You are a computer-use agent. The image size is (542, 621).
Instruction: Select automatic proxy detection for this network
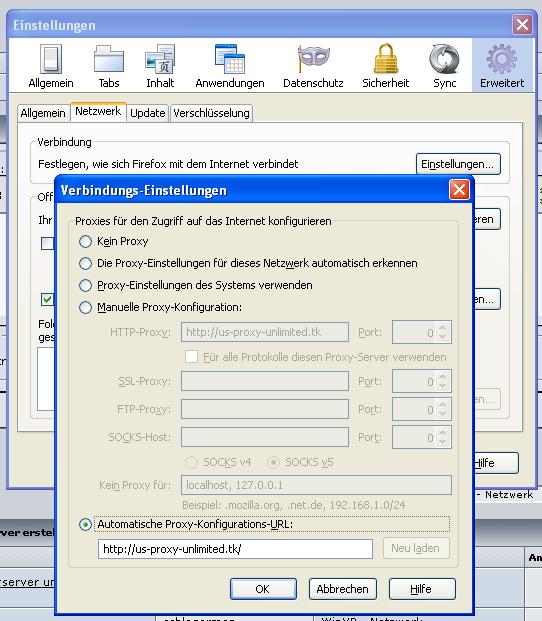pyautogui.click(x=85, y=263)
